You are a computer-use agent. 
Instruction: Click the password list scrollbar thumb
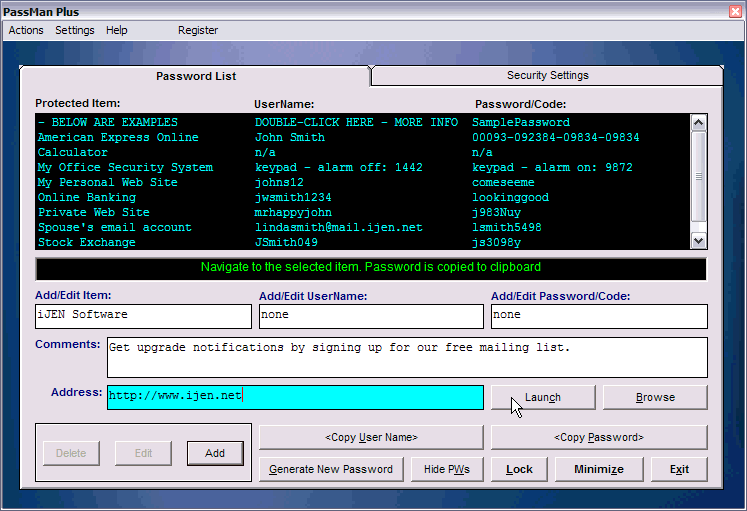point(698,177)
